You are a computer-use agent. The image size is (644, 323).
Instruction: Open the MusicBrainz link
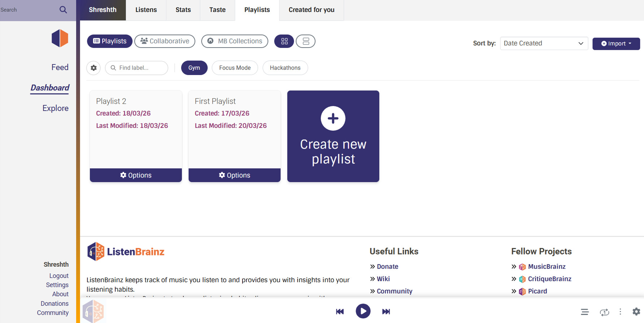pyautogui.click(x=547, y=267)
